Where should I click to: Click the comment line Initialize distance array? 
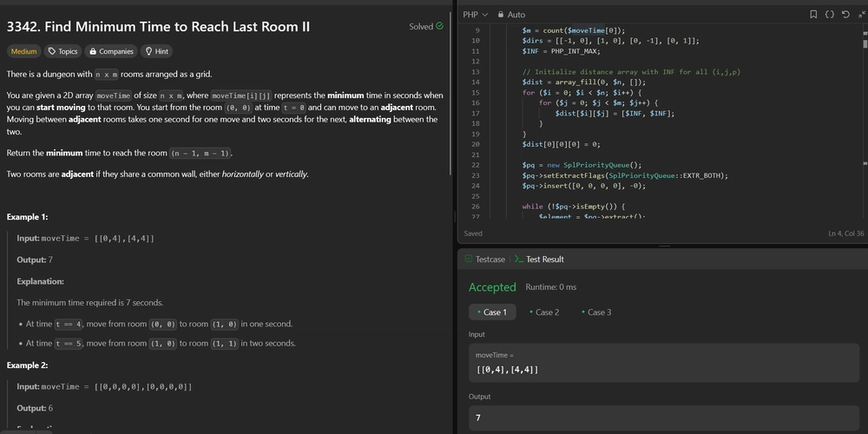(x=631, y=72)
